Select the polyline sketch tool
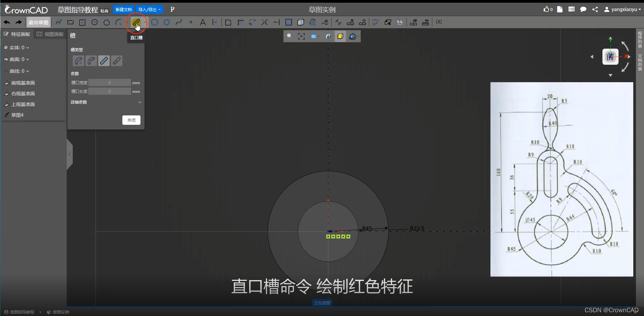Screen dimensions: 644x316 tap(58, 22)
